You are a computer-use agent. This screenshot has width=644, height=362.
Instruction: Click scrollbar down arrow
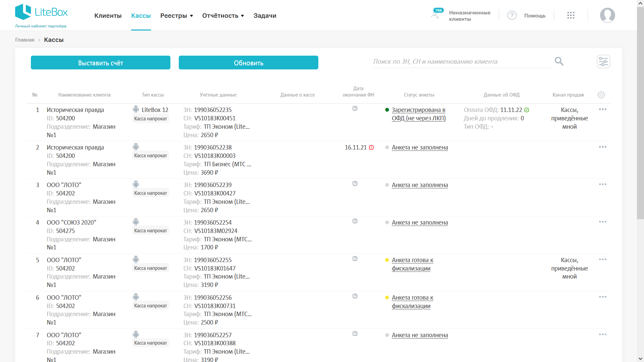click(640, 359)
